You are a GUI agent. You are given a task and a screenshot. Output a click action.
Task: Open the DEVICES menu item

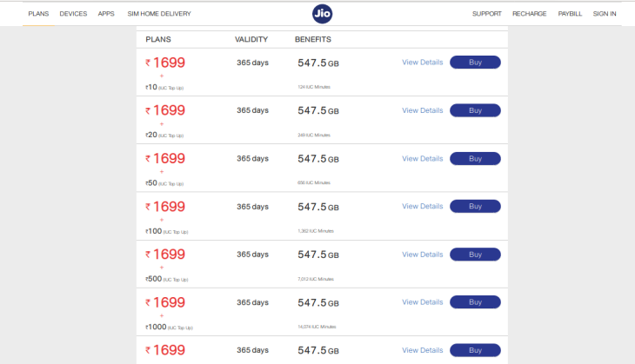pos(73,14)
